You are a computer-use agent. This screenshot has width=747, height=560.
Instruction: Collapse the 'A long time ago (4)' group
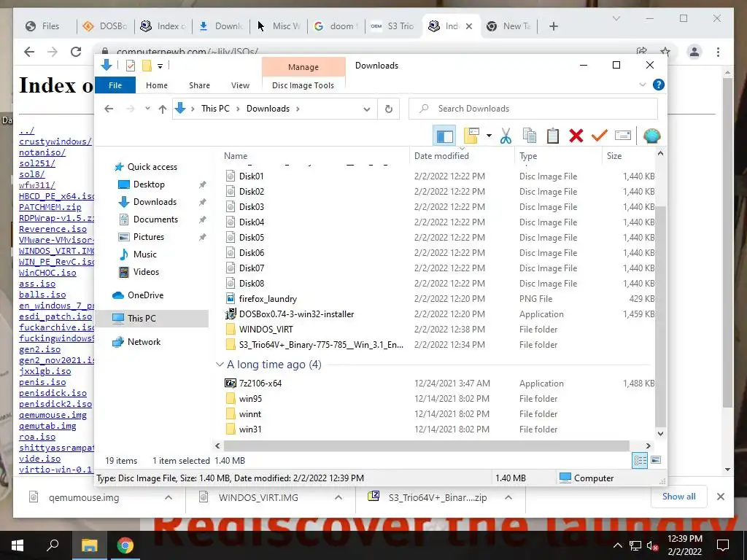pyautogui.click(x=220, y=365)
